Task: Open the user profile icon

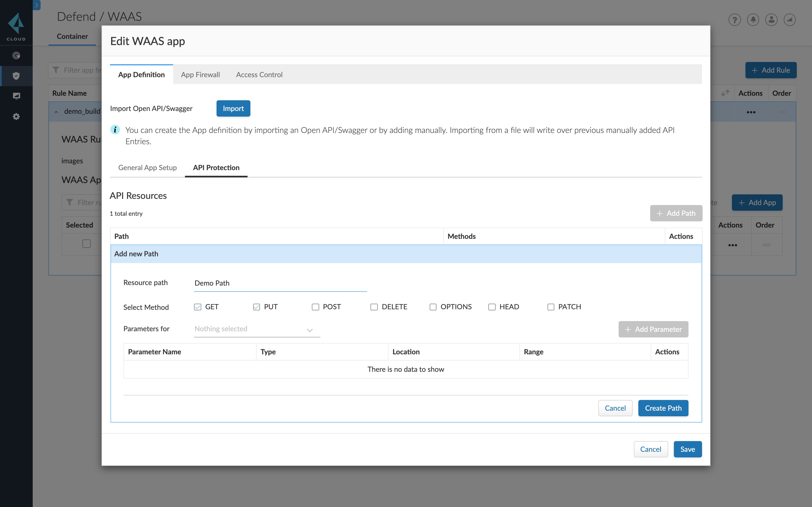Action: pos(771,20)
